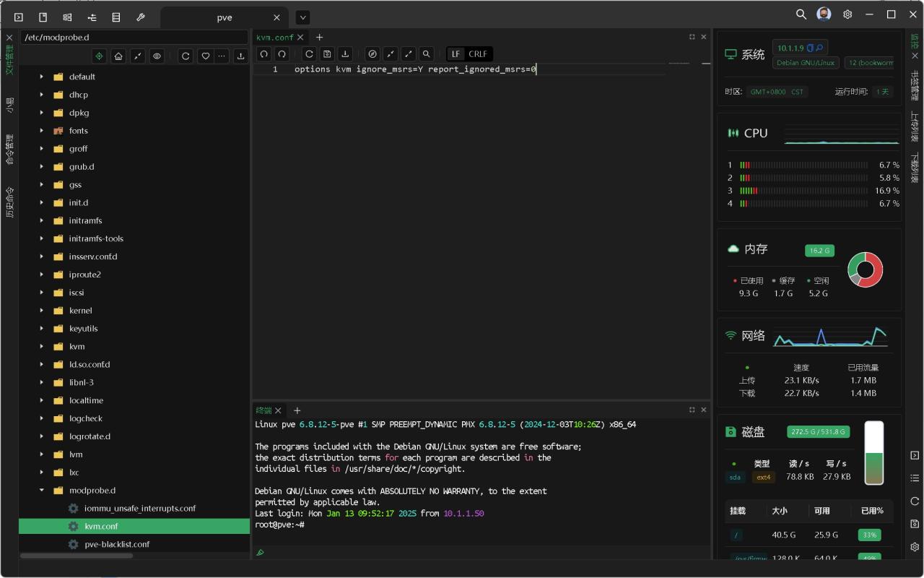
Task: Open settings gear in top-right title bar
Action: pyautogui.click(x=847, y=14)
